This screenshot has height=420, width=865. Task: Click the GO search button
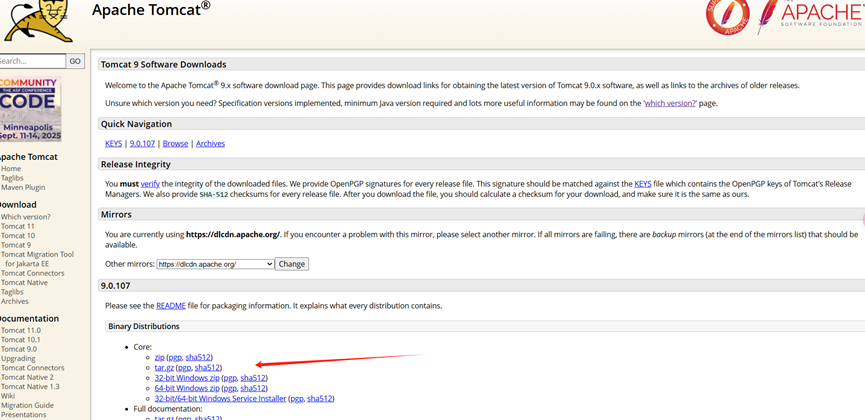point(75,61)
